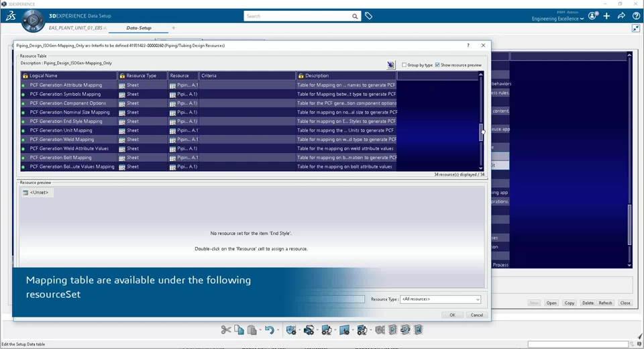
Task: Sort by the Logical Name column header
Action: 69,76
